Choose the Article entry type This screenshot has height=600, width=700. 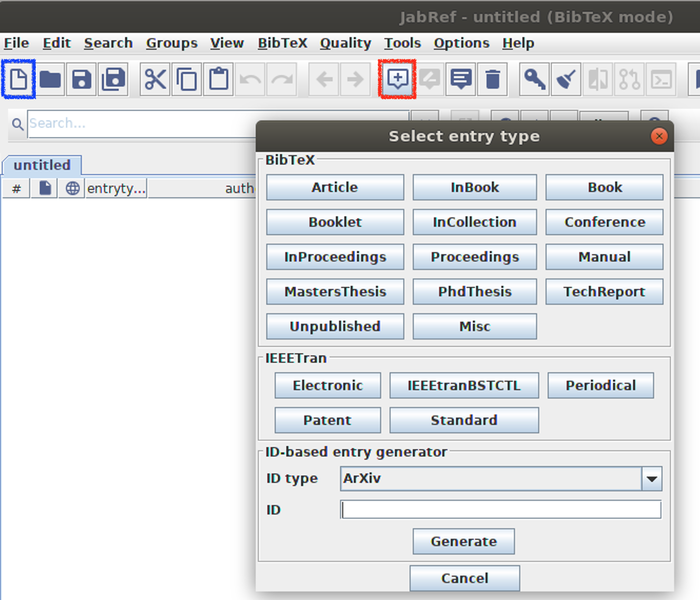coord(335,187)
